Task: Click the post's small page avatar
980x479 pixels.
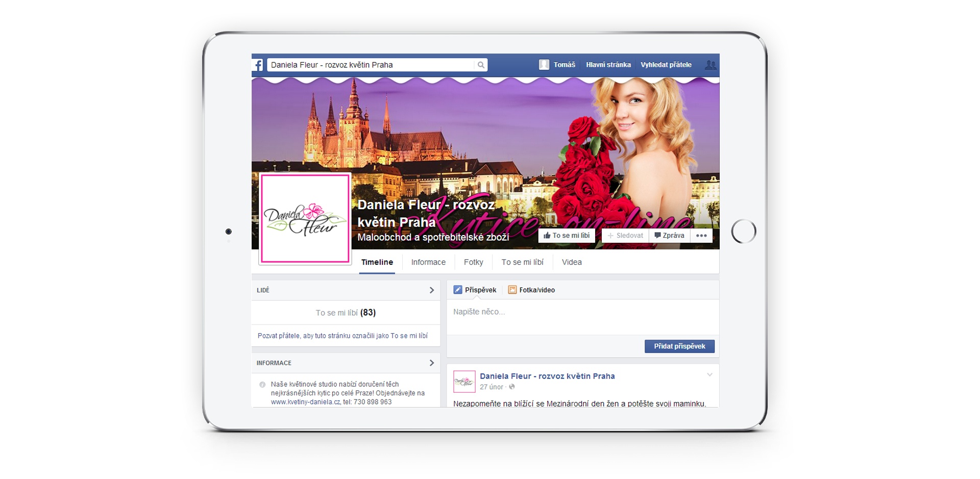Action: coord(464,382)
